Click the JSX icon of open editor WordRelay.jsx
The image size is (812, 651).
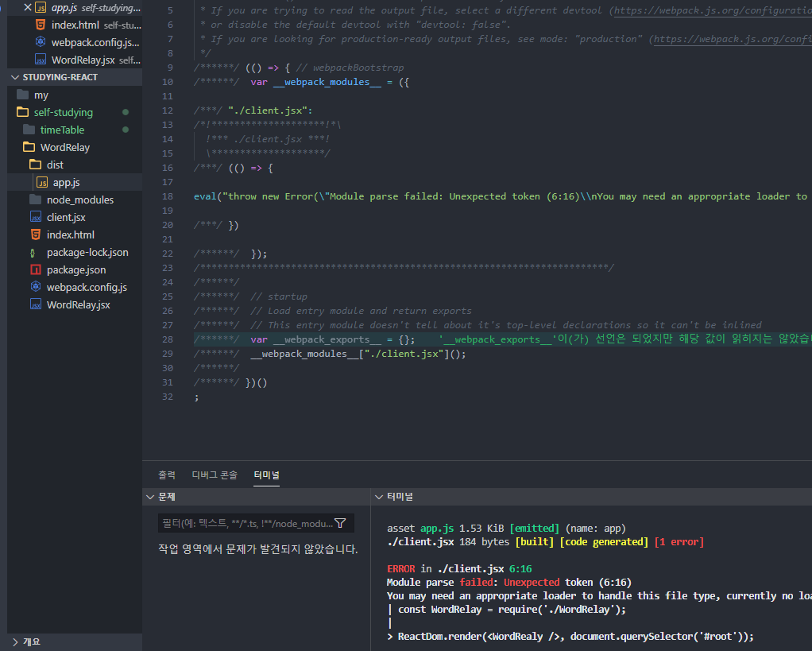point(41,60)
